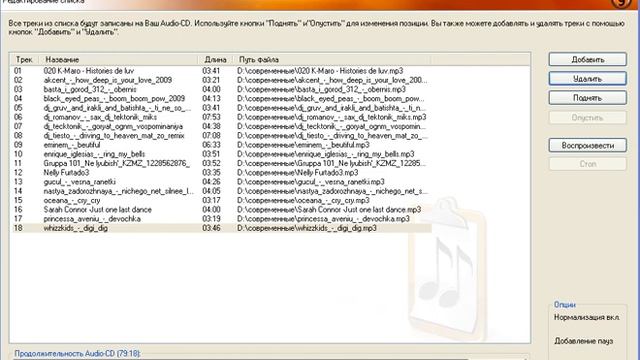Sort by the Название column header
Viewport: 640px width, 360px height.
pyautogui.click(x=118, y=60)
